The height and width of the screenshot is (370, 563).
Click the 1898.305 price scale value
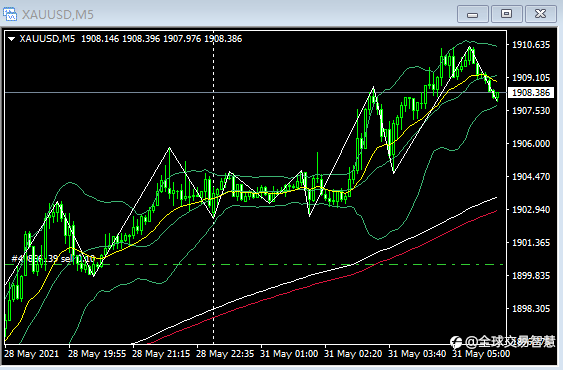point(531,309)
